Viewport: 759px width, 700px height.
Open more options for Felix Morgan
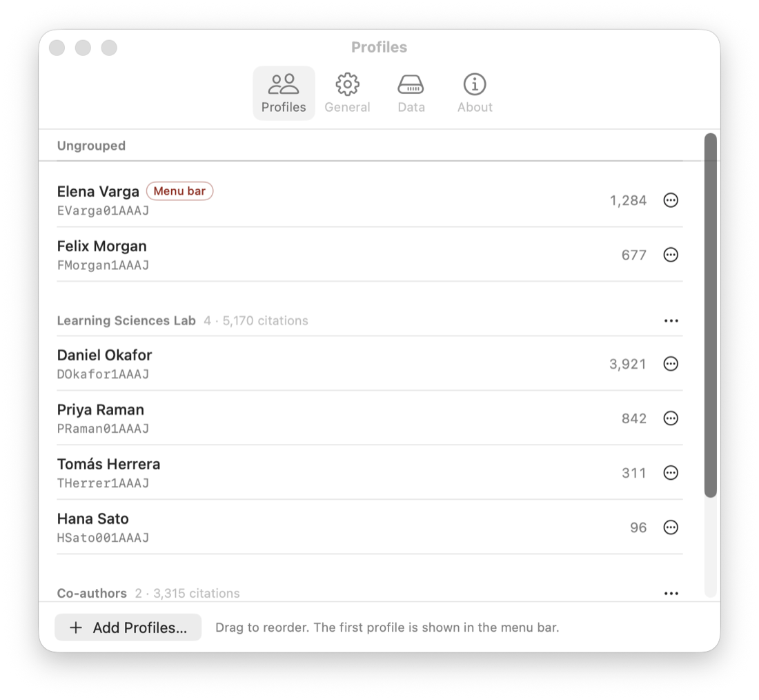pyautogui.click(x=671, y=255)
